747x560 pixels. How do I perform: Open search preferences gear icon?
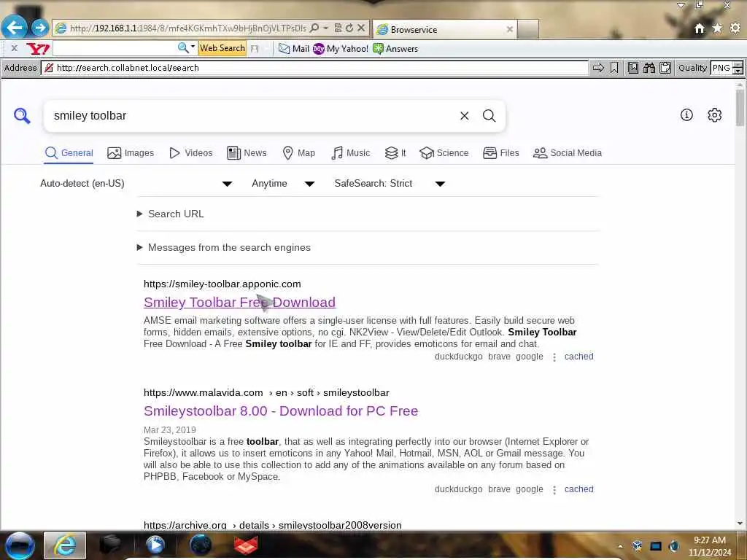(x=715, y=114)
